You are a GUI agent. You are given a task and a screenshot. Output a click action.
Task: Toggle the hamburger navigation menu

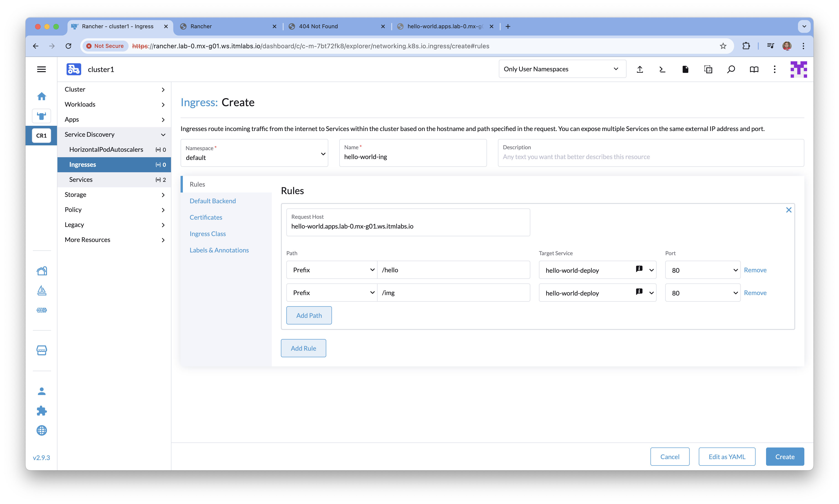41,69
